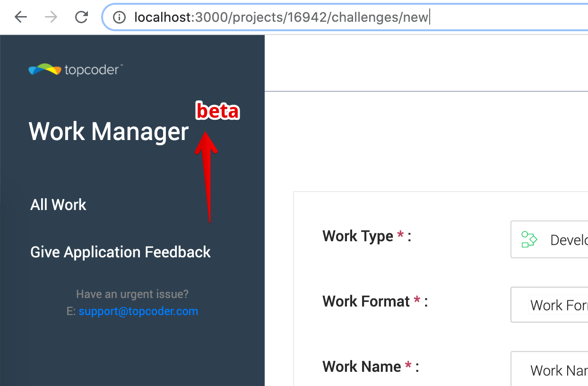Click the 'Have an urgent issue?' text

coord(132,294)
